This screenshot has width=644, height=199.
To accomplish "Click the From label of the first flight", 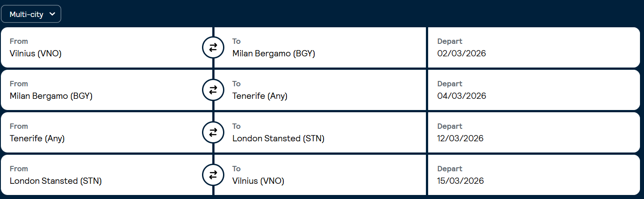I will coord(19,41).
